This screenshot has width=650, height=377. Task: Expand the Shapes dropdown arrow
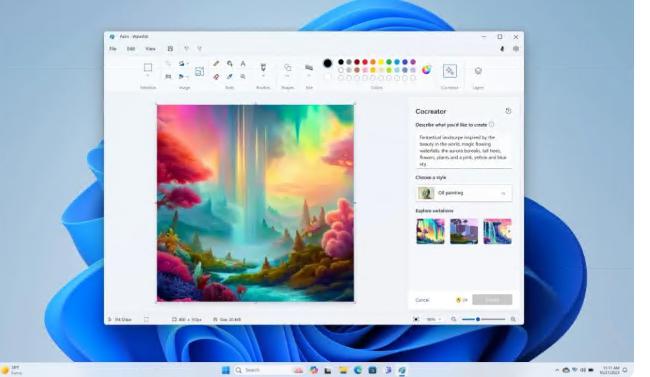point(287,76)
